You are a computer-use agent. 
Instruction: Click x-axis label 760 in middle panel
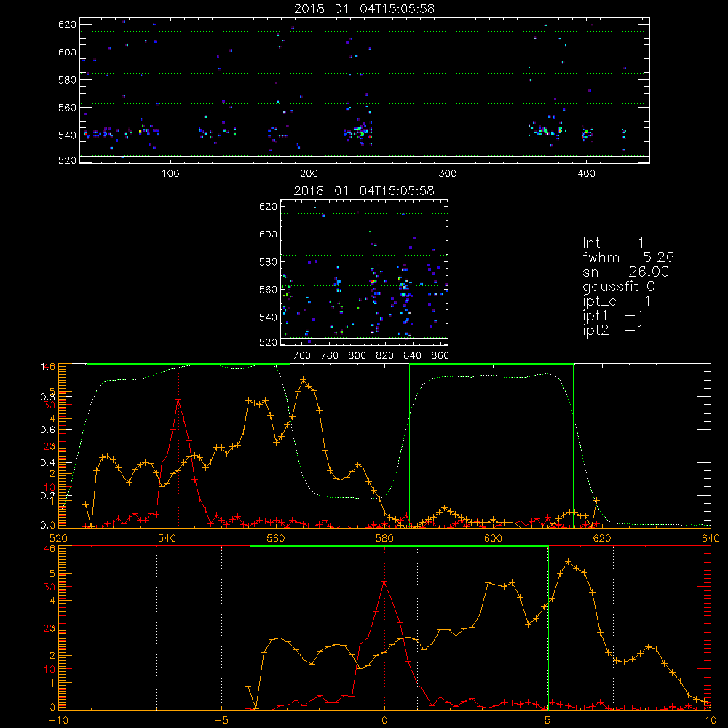click(302, 356)
